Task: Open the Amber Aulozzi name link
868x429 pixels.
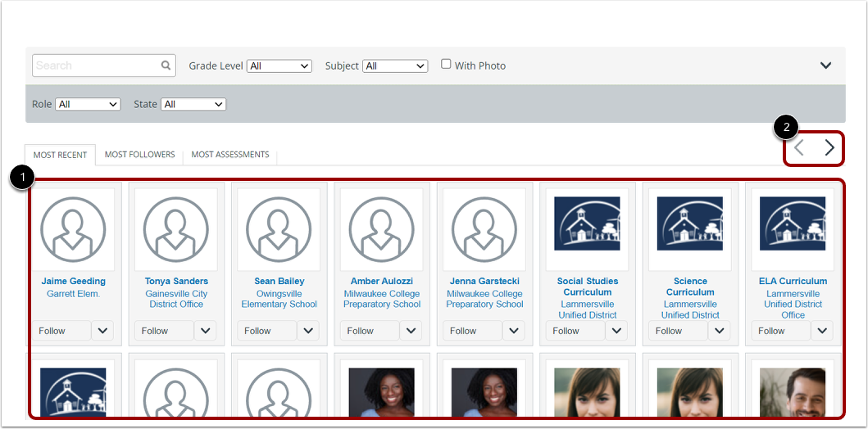Action: pyautogui.click(x=382, y=282)
